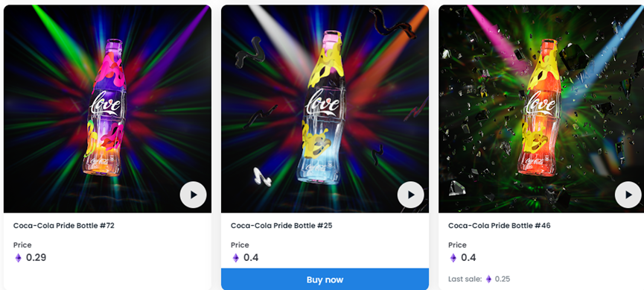The image size is (644, 290).
Task: Open Coca-Cola Pride Bottle #46 title
Action: coord(500,225)
